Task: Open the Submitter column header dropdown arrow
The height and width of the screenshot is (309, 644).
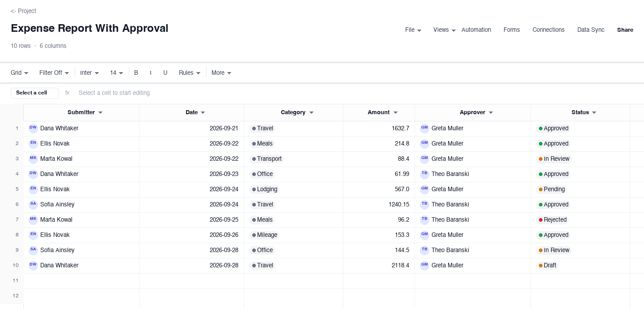Action: (x=101, y=112)
